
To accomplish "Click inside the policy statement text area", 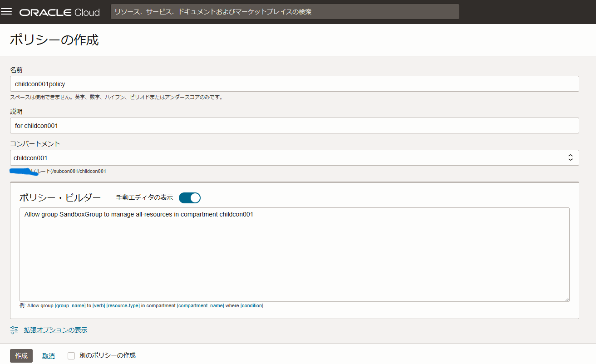I will (295, 255).
